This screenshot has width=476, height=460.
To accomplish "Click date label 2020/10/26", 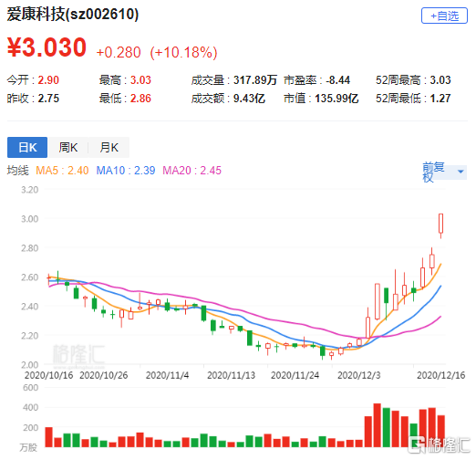I will 104,375.
